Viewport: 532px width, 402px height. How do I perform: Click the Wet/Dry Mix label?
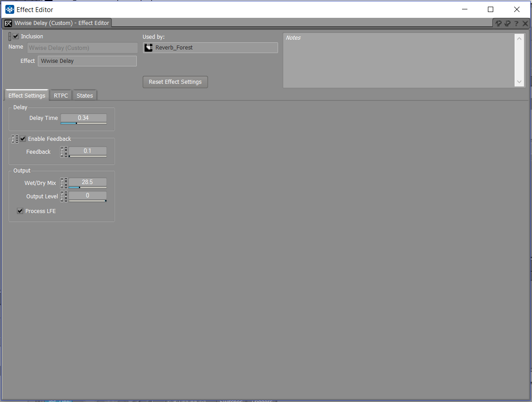[x=40, y=183]
